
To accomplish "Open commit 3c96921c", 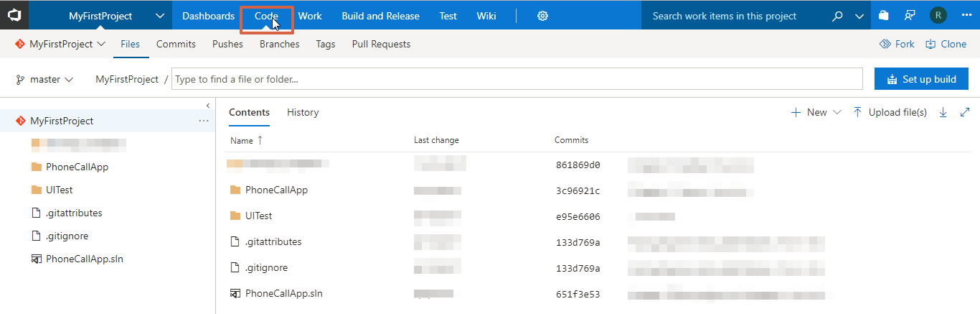I will pos(578,190).
